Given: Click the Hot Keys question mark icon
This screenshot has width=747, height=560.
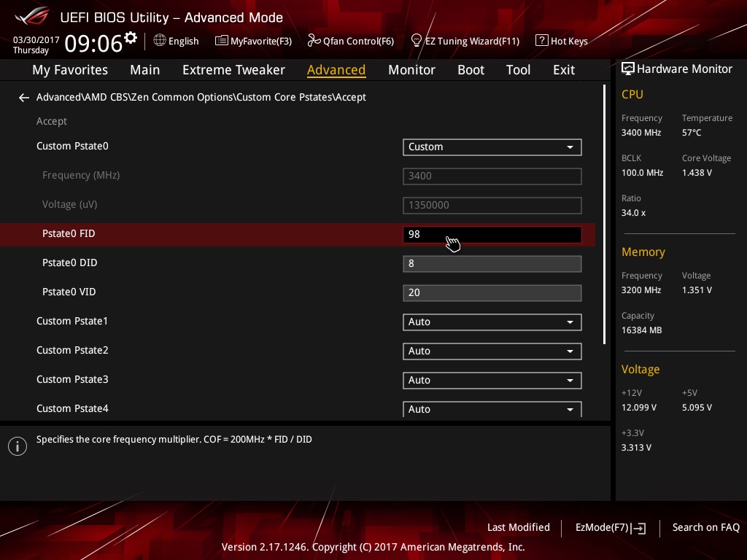Looking at the screenshot, I should [x=542, y=41].
